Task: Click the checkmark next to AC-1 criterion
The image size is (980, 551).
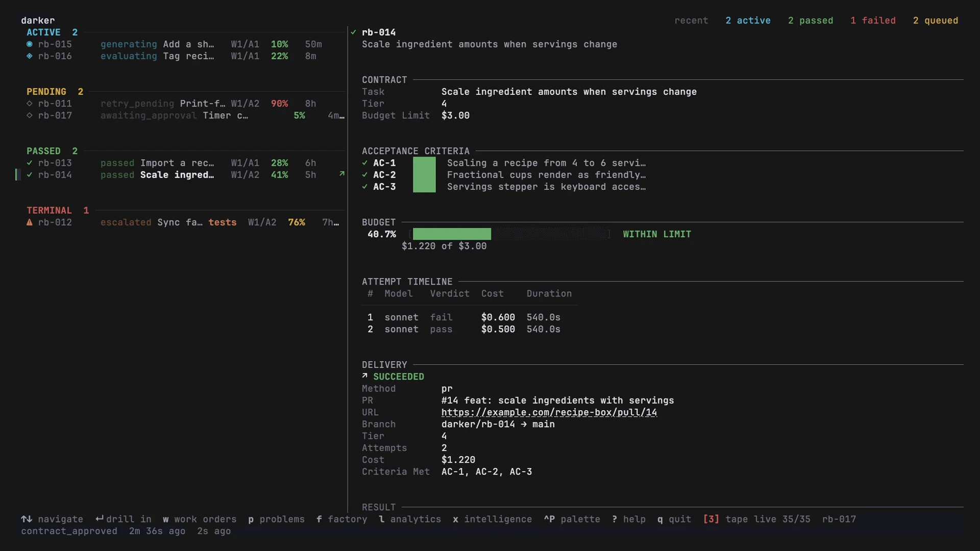Action: [x=365, y=163]
